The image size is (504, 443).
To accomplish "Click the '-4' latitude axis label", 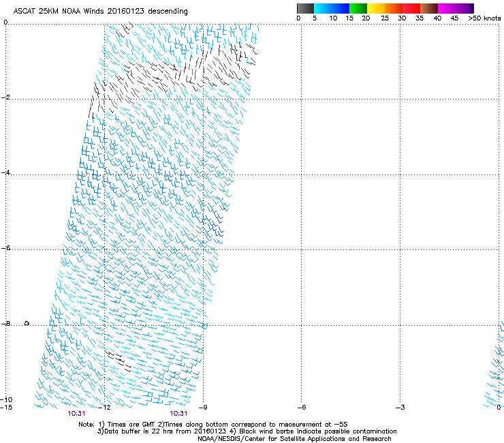I will coord(5,172).
